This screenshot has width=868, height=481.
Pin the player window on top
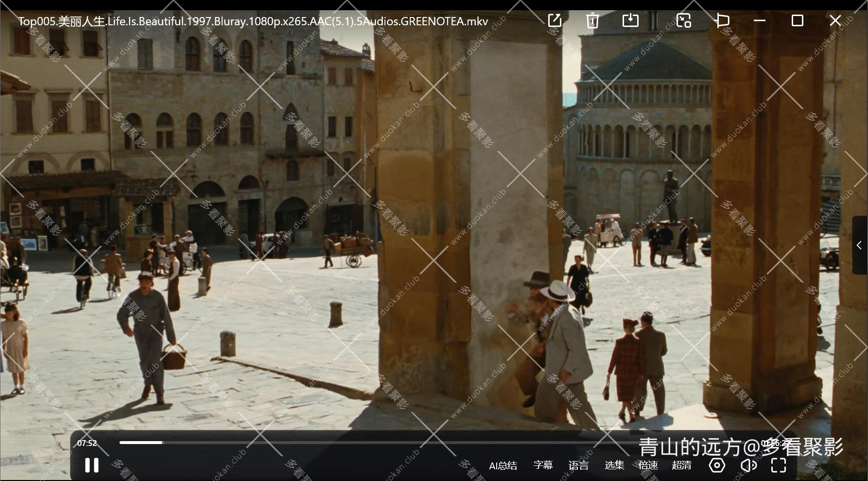[x=722, y=20]
